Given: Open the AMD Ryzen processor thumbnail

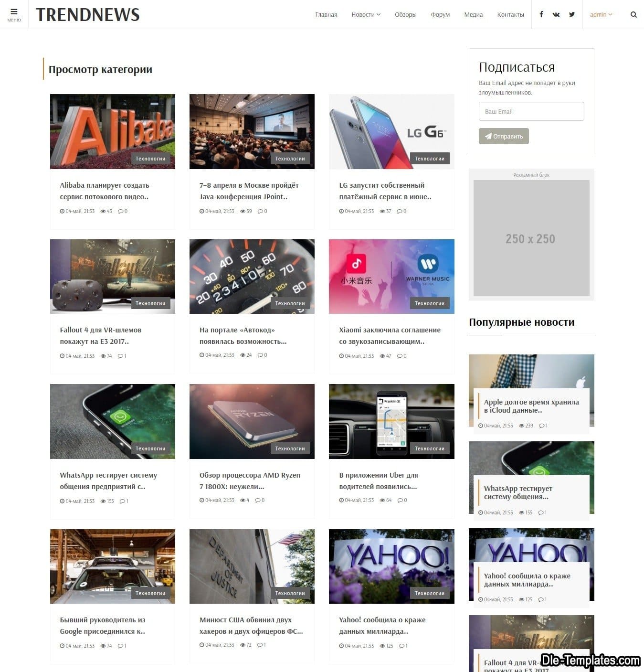Looking at the screenshot, I should coord(252,421).
